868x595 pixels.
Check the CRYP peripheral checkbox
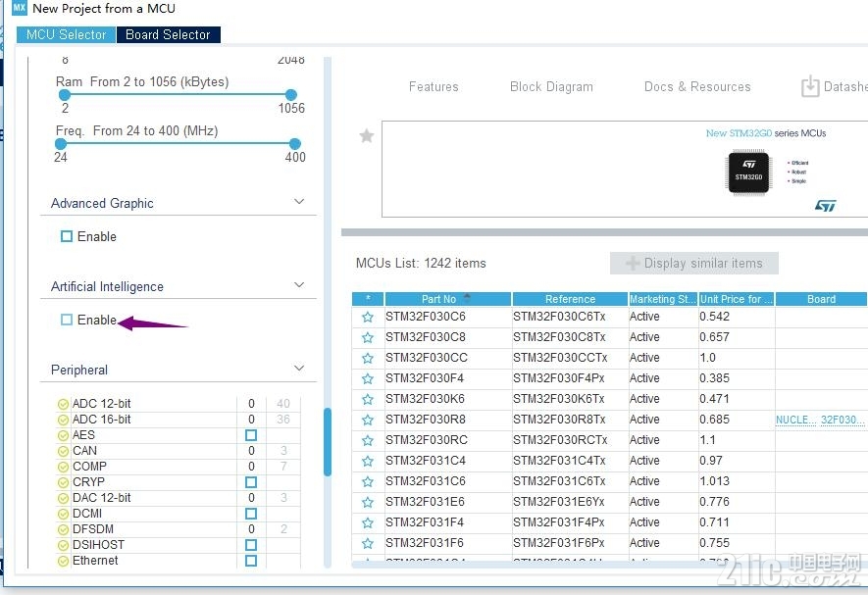251,482
